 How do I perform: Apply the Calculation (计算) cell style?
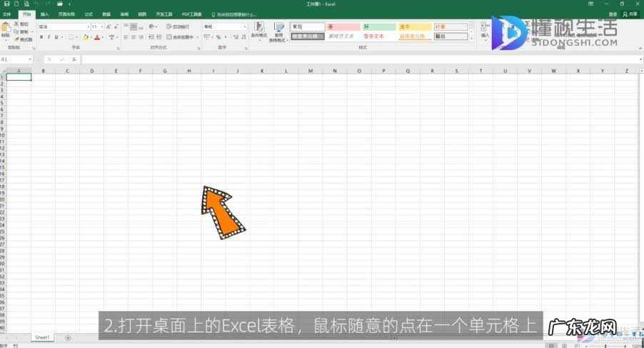[451, 26]
